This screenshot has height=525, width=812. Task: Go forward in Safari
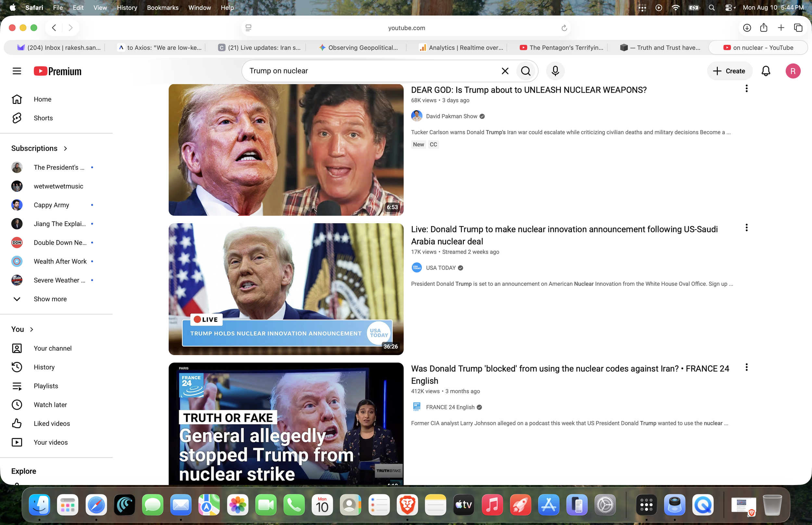(x=70, y=28)
